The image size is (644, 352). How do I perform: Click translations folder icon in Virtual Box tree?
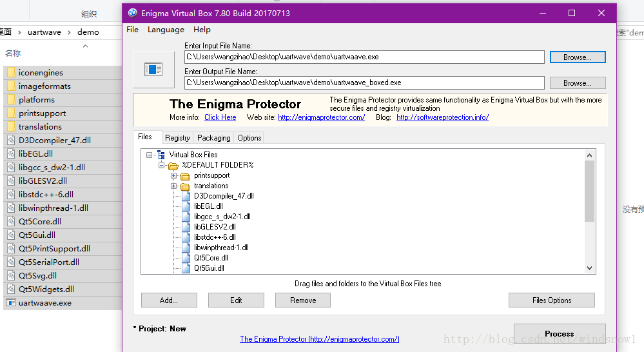(185, 186)
